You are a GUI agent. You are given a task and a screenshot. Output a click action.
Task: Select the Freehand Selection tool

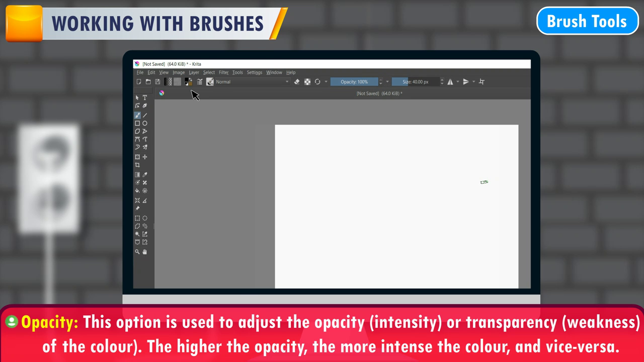(x=145, y=226)
